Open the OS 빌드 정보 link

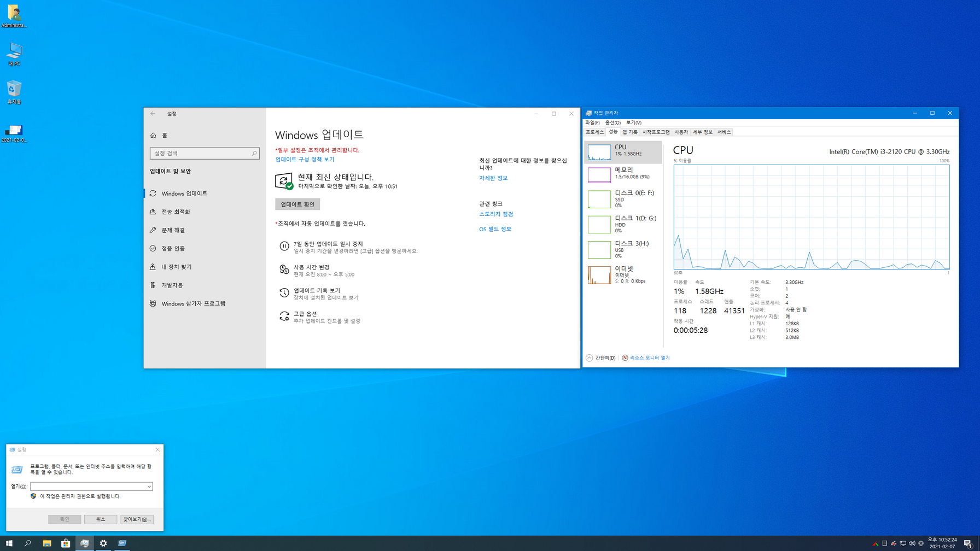[495, 229]
